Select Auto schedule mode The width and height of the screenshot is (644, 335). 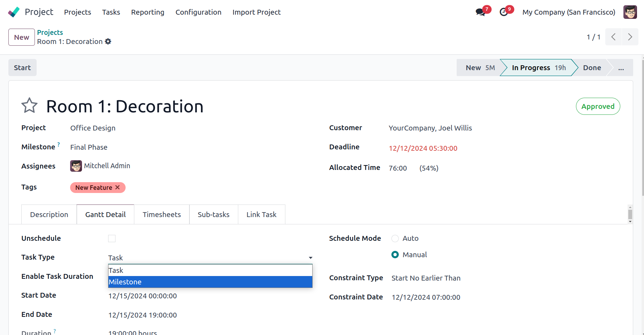[x=395, y=238]
